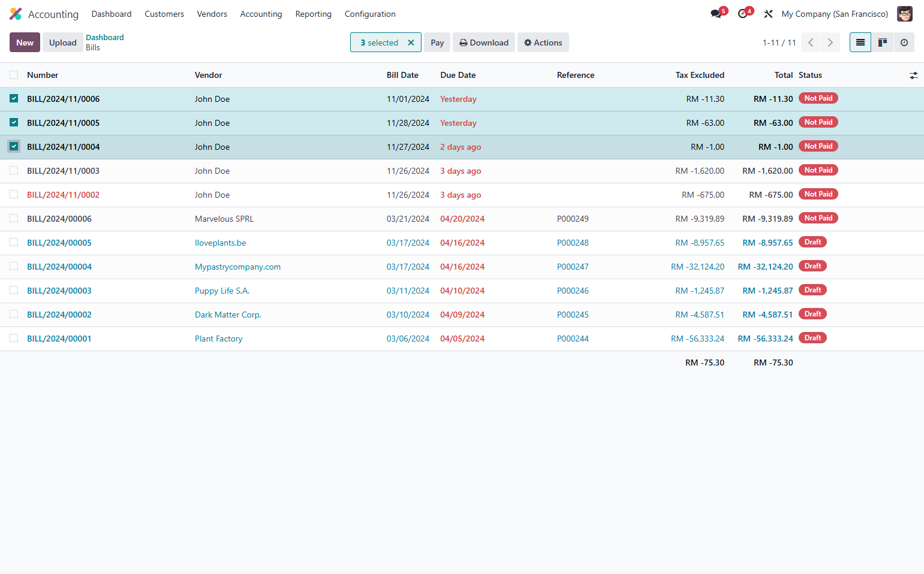The width and height of the screenshot is (924, 574).
Task: Open the messages conversation icon
Action: coord(716,14)
